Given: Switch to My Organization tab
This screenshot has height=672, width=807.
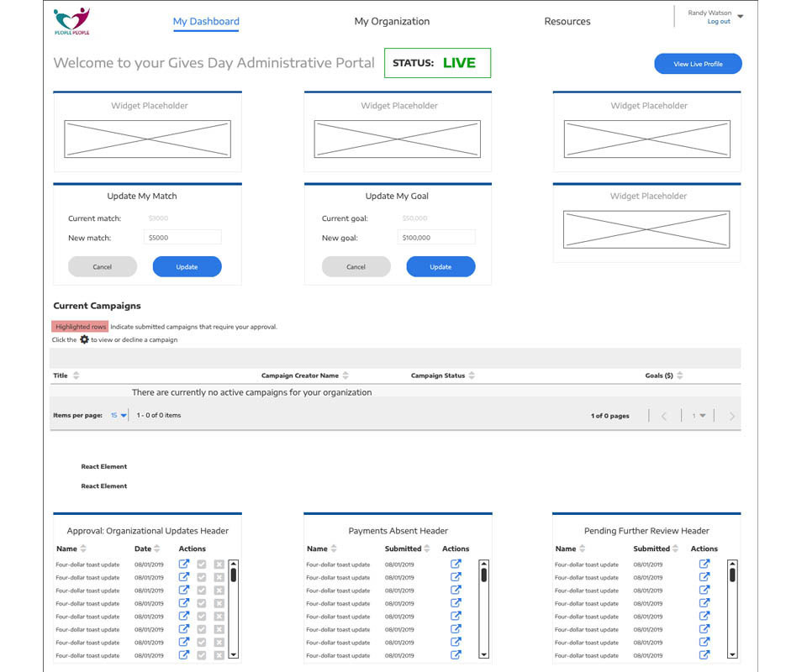Looking at the screenshot, I should click(392, 22).
